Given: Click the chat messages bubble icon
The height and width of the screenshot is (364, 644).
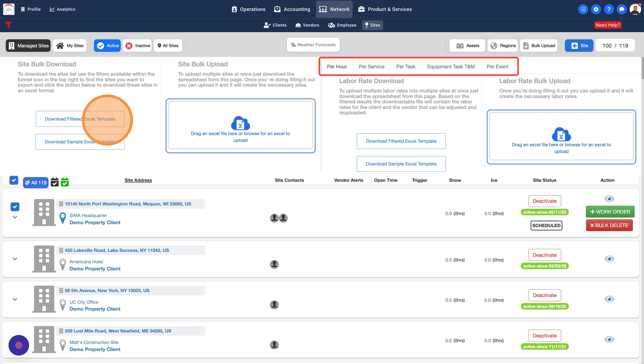Looking at the screenshot, I should [621, 9].
